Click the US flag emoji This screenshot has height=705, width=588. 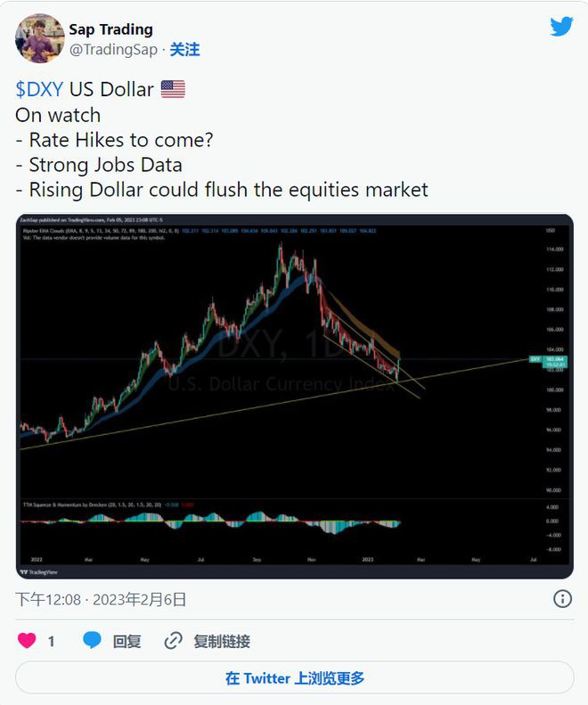173,89
